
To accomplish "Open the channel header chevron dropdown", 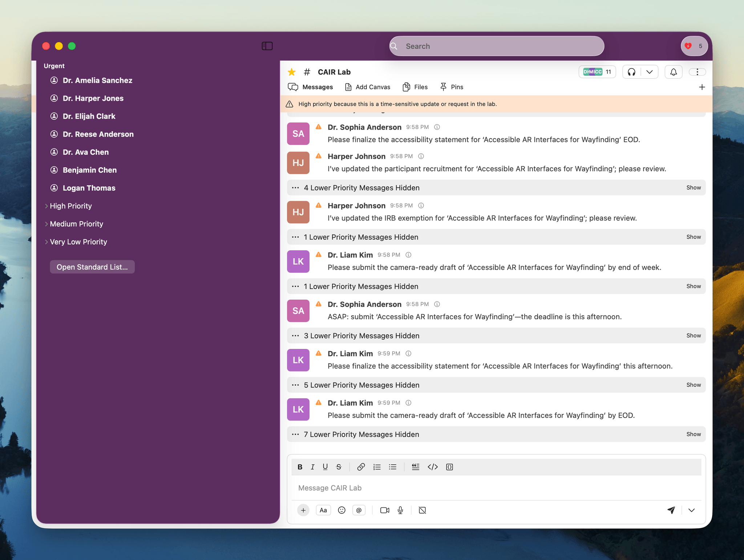I will pyautogui.click(x=650, y=72).
